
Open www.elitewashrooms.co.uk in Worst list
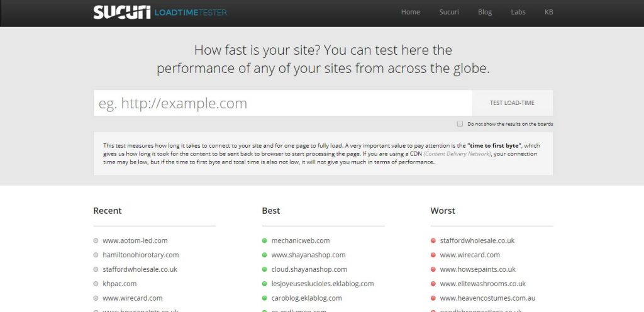(483, 284)
